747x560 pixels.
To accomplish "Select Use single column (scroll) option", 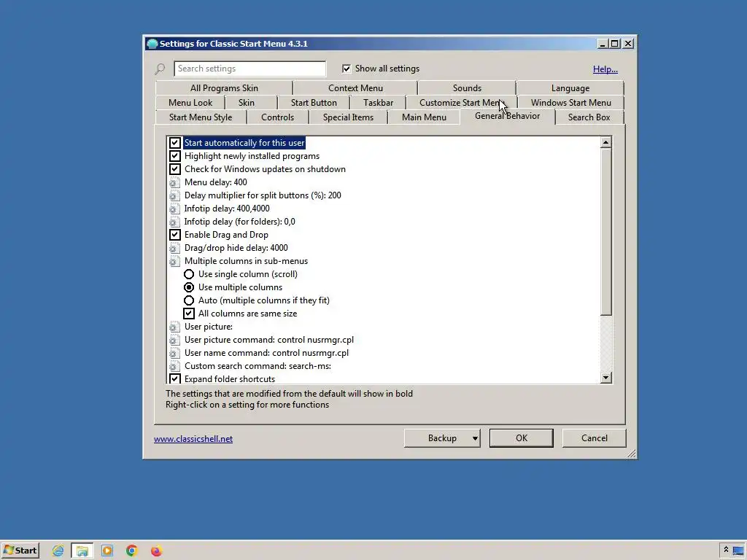I will [x=189, y=274].
